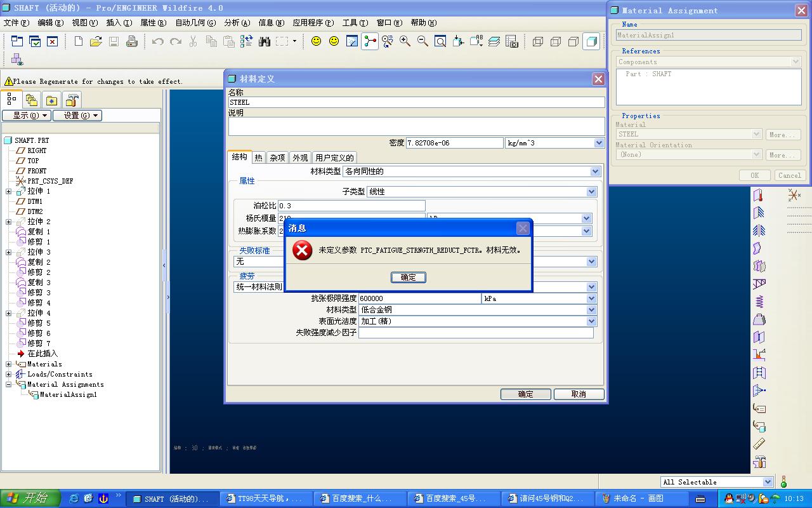The image size is (812, 508).
Task: Select PRT_CSYS_DEF in the model tree
Action: [x=50, y=181]
